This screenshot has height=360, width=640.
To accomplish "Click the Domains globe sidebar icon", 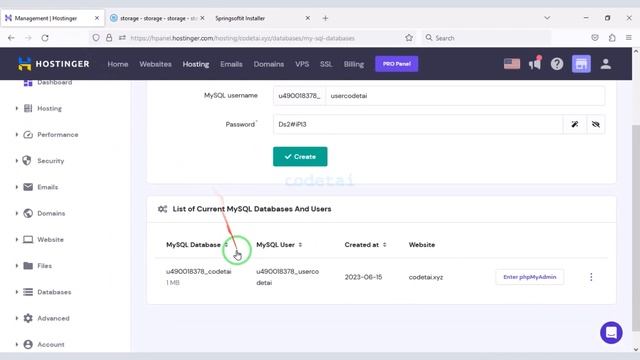I will pyautogui.click(x=28, y=213).
